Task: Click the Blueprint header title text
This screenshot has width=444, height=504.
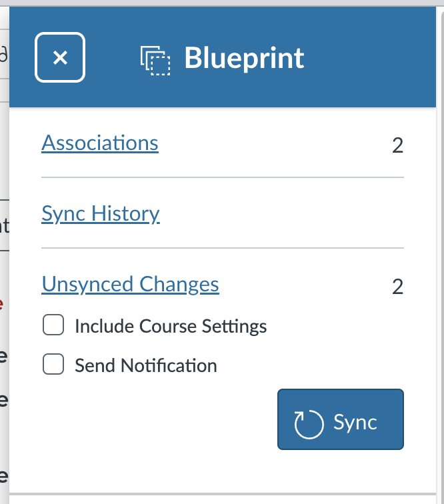Action: (x=244, y=58)
